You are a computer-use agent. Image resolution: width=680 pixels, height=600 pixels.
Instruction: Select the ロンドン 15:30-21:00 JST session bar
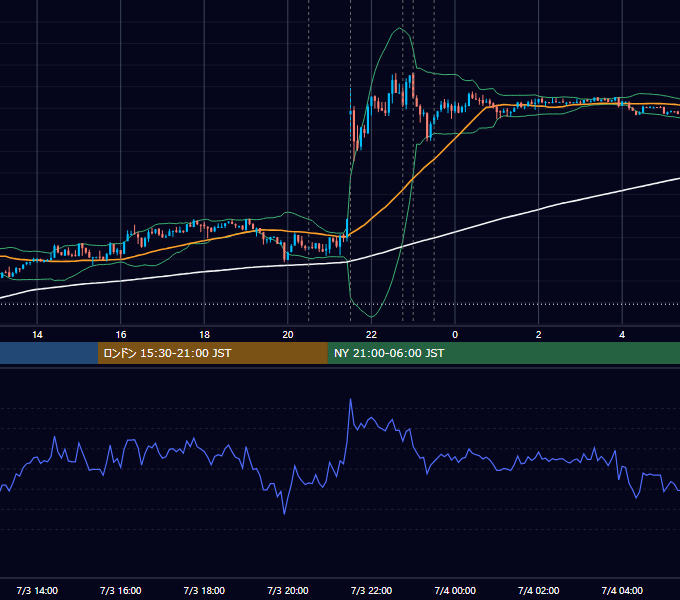coord(212,353)
